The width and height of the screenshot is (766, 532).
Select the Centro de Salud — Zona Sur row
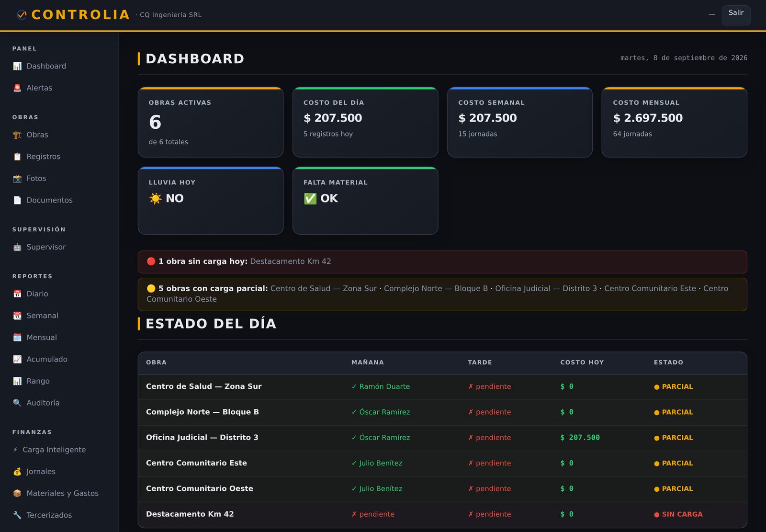(x=442, y=387)
